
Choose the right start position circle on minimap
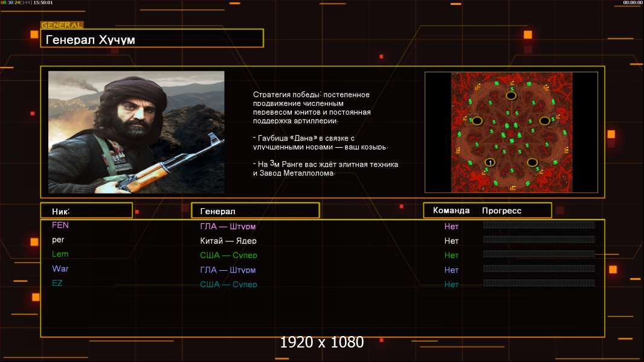544,121
